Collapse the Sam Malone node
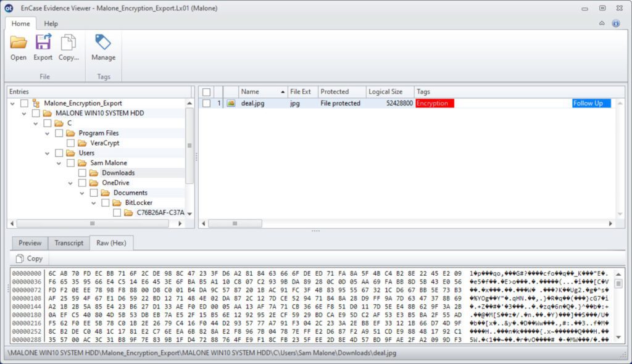632x364 pixels. click(59, 163)
